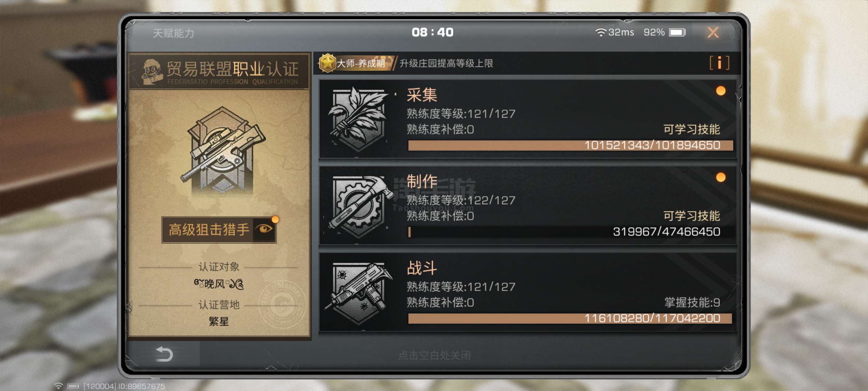Viewport: 868px width, 391px height.
Task: Open the info bracket icon
Action: [719, 63]
